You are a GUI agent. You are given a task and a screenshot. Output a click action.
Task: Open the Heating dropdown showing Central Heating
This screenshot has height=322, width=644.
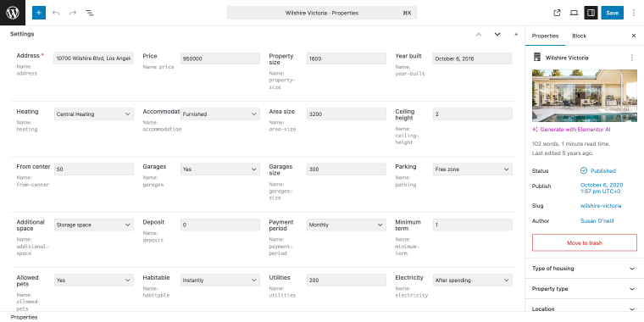(94, 114)
